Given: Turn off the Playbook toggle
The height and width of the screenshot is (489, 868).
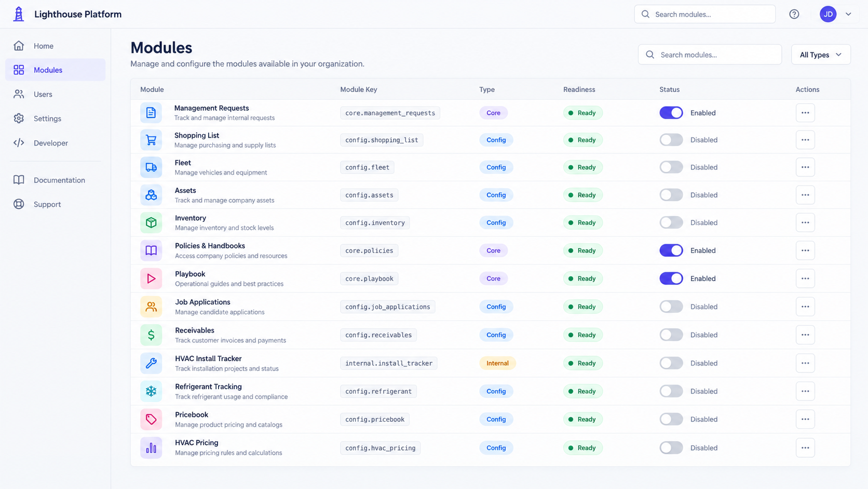Looking at the screenshot, I should [x=671, y=279].
